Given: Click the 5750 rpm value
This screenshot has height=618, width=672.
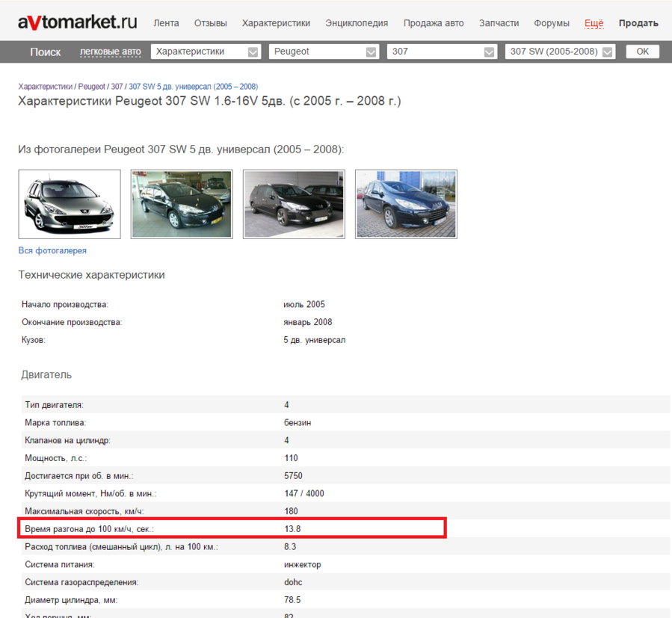Looking at the screenshot, I should [293, 476].
